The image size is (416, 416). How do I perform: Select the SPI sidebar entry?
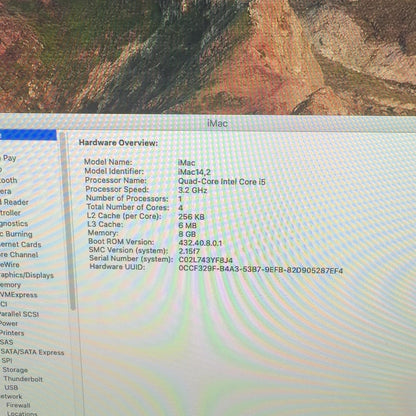7,361
